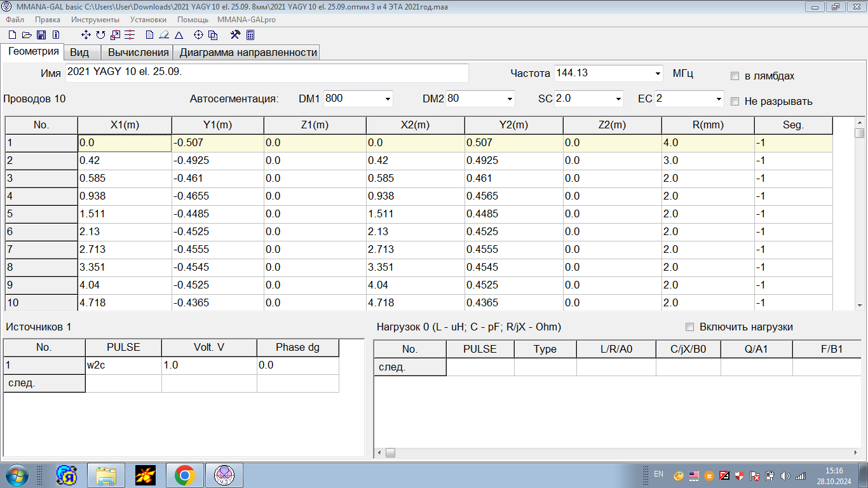Click the eraser icon in toolbar
This screenshot has width=868, height=488.
(164, 35)
